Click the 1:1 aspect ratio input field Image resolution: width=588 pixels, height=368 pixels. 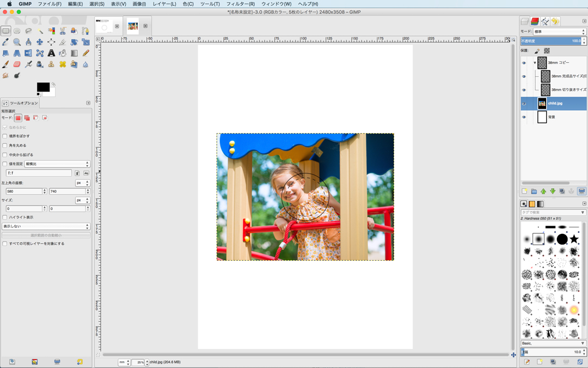pos(38,173)
